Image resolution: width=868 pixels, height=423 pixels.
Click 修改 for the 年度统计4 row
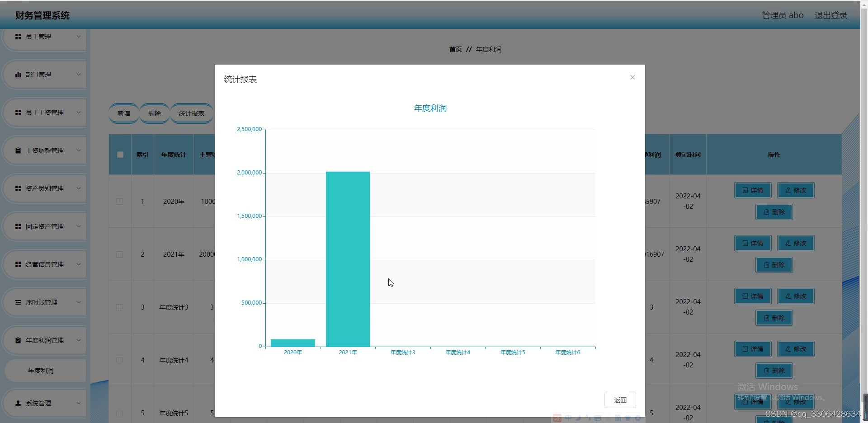click(796, 349)
